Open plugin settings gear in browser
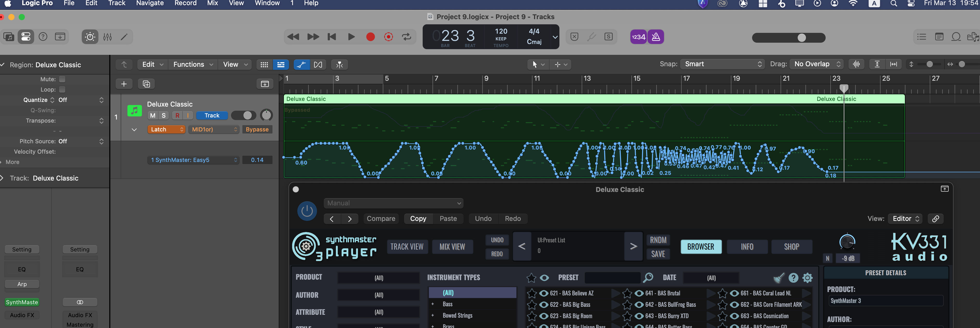This screenshot has height=328, width=980. pos(807,278)
